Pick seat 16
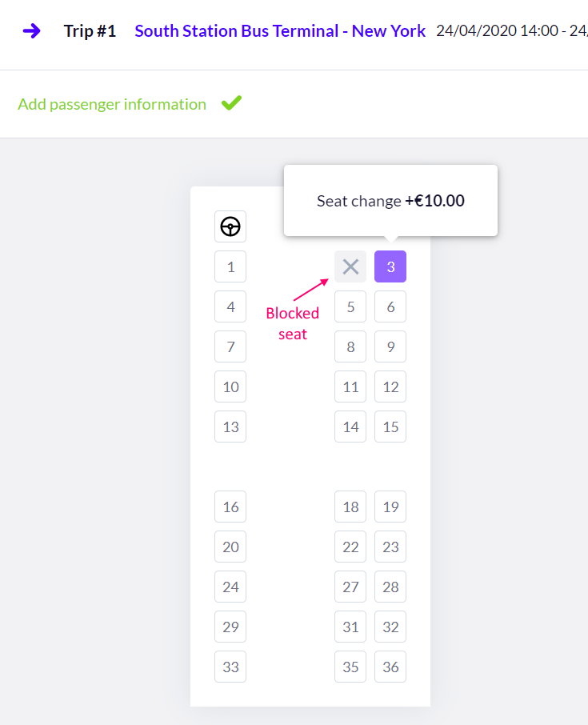 230,507
